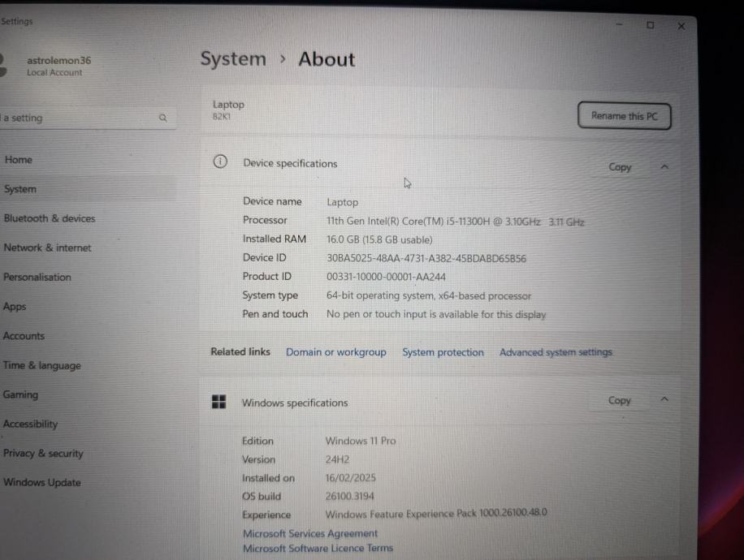Click the Processor value 11th Gen Intel Core
Viewport: 744px width, 560px height.
(455, 222)
